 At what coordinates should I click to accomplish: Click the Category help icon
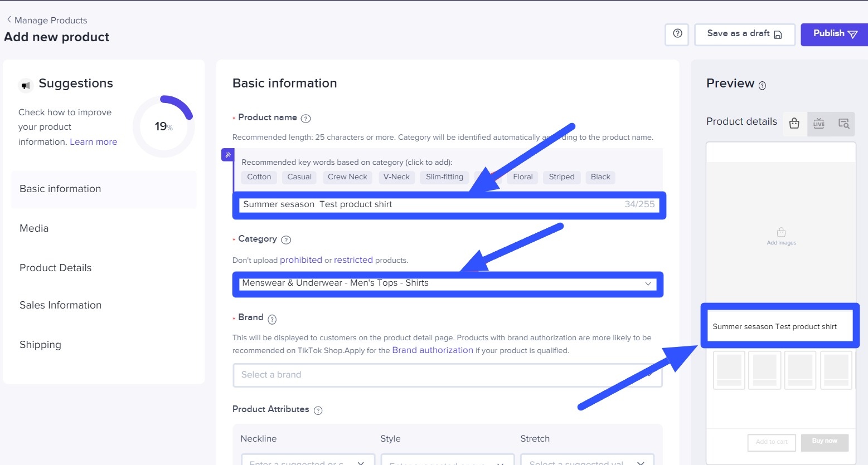point(286,240)
